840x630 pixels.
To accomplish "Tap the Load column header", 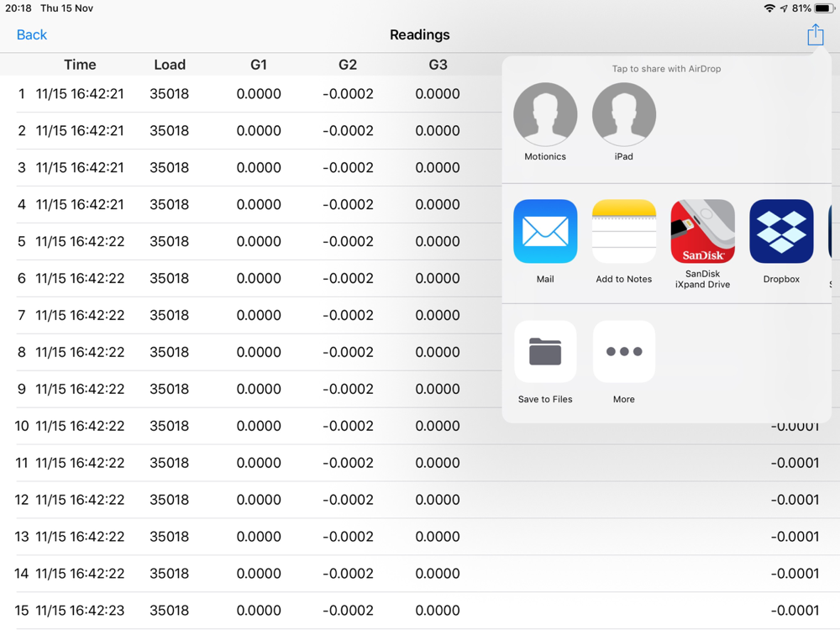I will pos(170,65).
